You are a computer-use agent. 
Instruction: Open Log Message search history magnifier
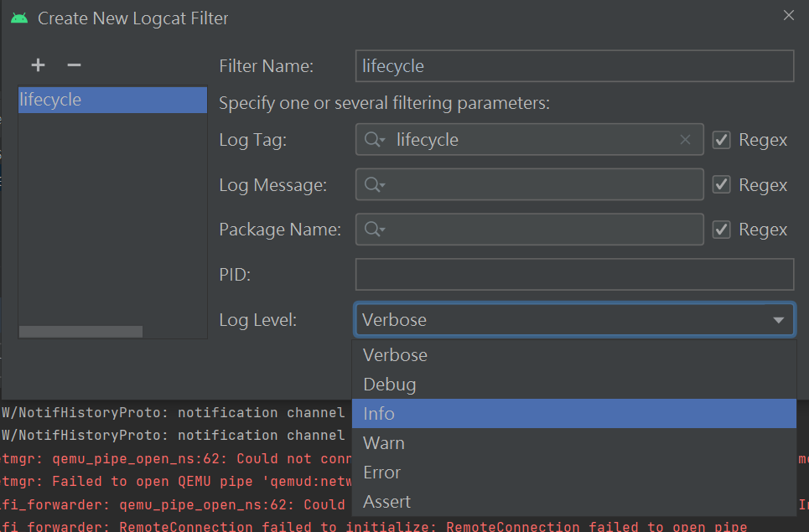374,185
